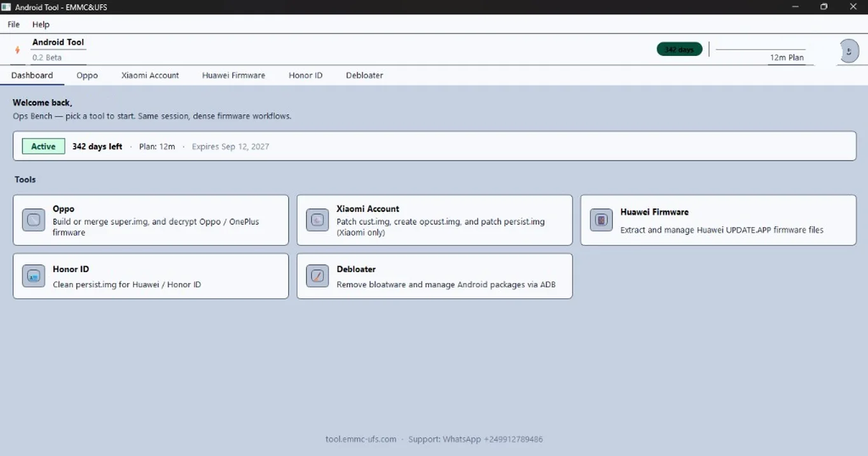Image resolution: width=868 pixels, height=456 pixels.
Task: Click the "Huawei Firmware" title in the tool card
Action: click(x=654, y=212)
